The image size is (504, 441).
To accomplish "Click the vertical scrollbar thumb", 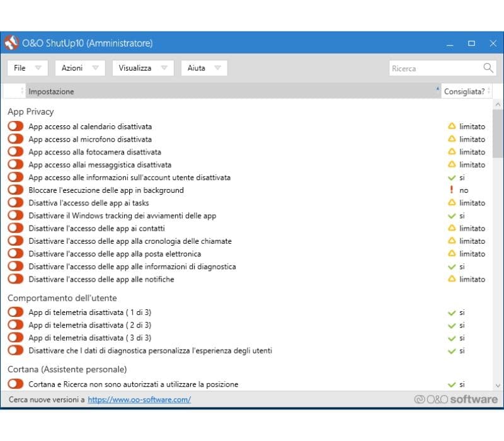I will point(498,134).
